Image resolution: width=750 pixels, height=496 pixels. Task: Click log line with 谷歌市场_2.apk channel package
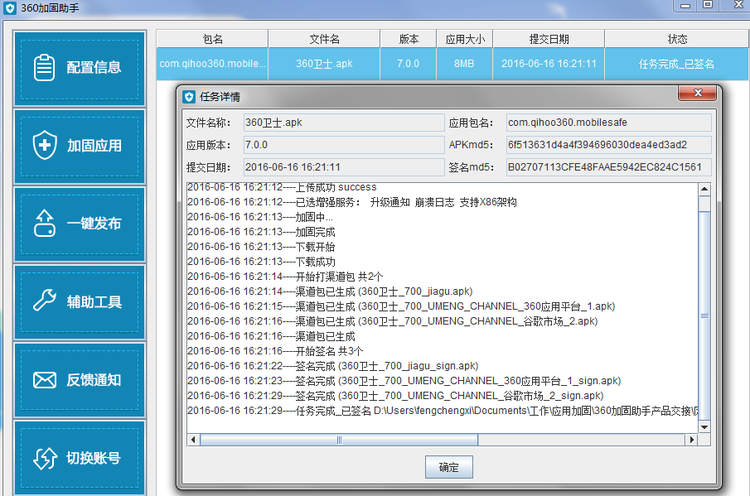tap(392, 321)
